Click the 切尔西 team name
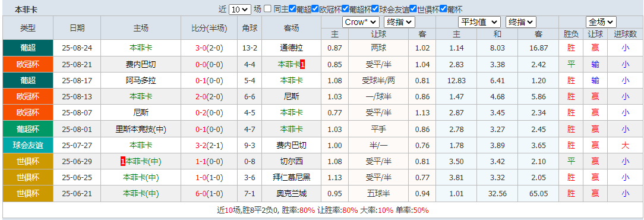The image size is (644, 220). click(291, 162)
